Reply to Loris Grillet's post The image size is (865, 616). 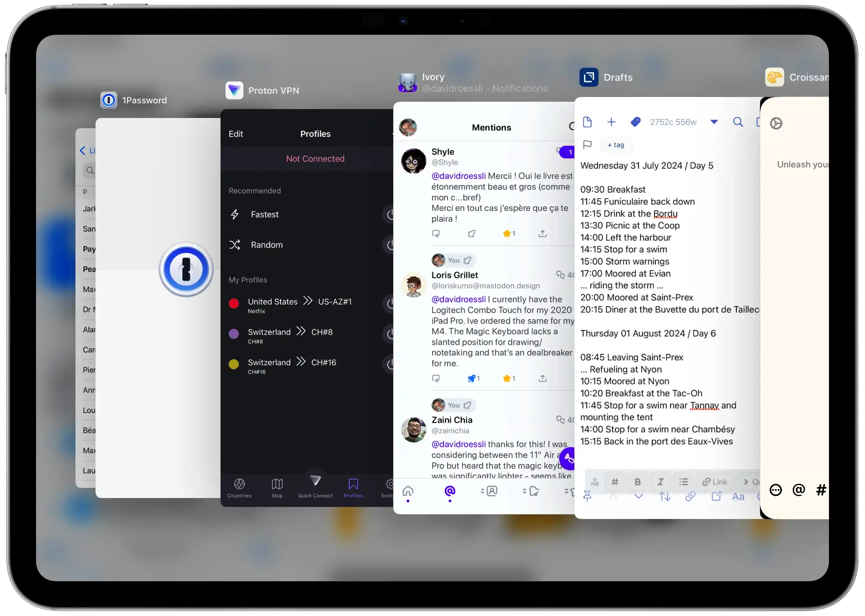(436, 378)
